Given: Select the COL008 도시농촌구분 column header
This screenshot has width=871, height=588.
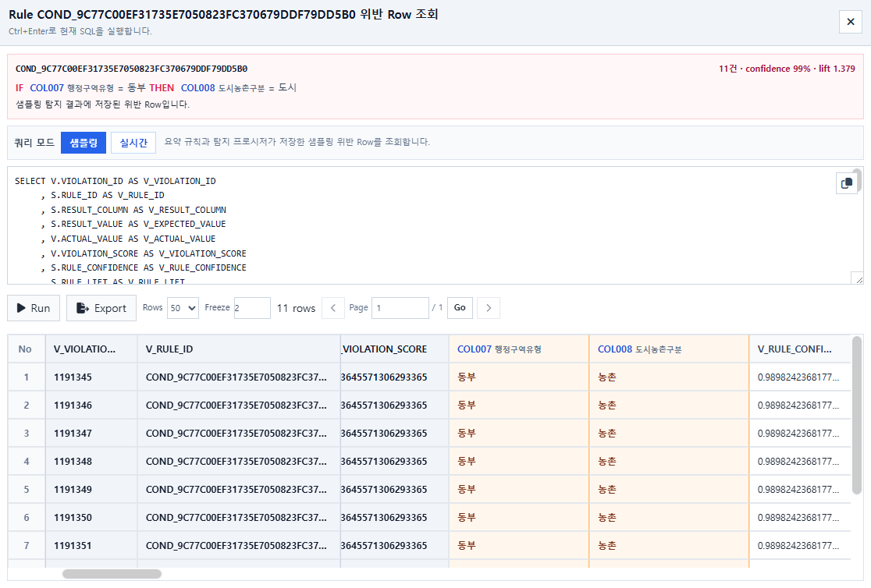Looking at the screenshot, I should point(669,349).
